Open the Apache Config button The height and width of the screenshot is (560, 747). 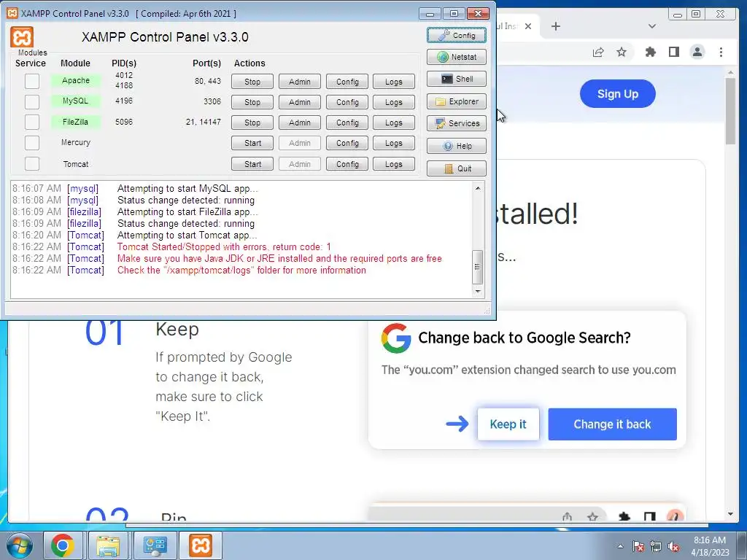pyautogui.click(x=347, y=82)
